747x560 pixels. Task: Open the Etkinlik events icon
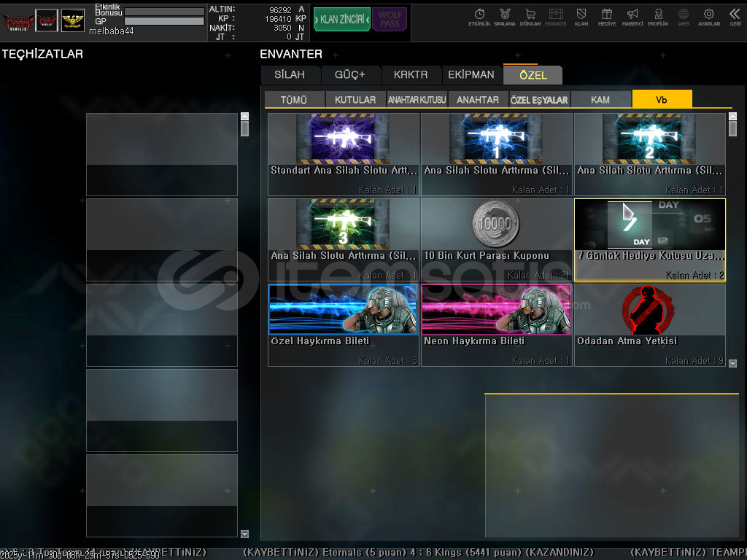[x=479, y=17]
